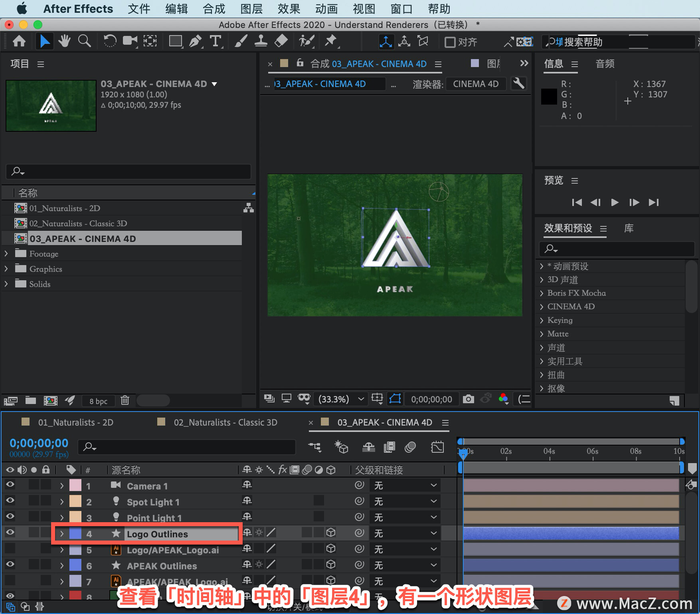The height and width of the screenshot is (614, 700).
Task: Select the Rectangle shape tool
Action: pos(175,41)
